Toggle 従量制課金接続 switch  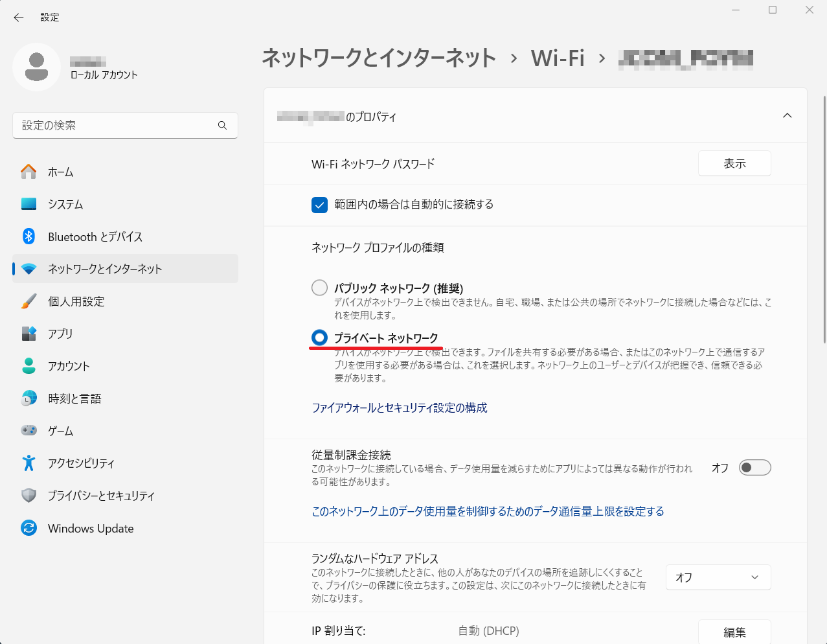[755, 468]
